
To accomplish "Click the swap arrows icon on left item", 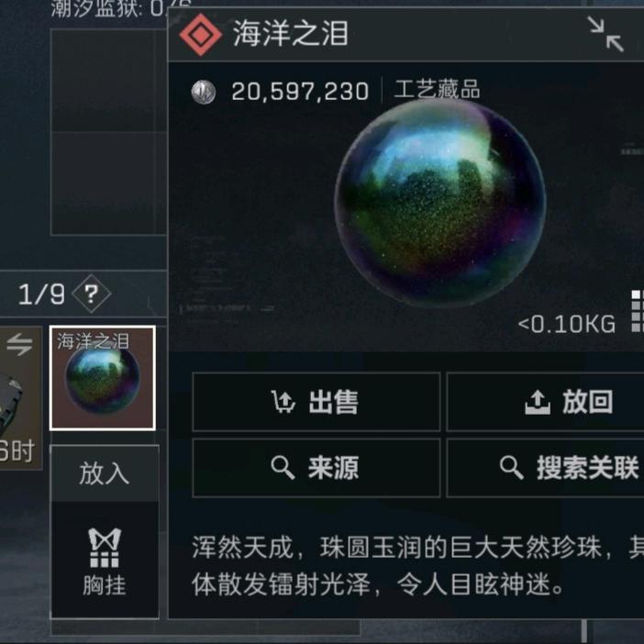I will point(19,344).
